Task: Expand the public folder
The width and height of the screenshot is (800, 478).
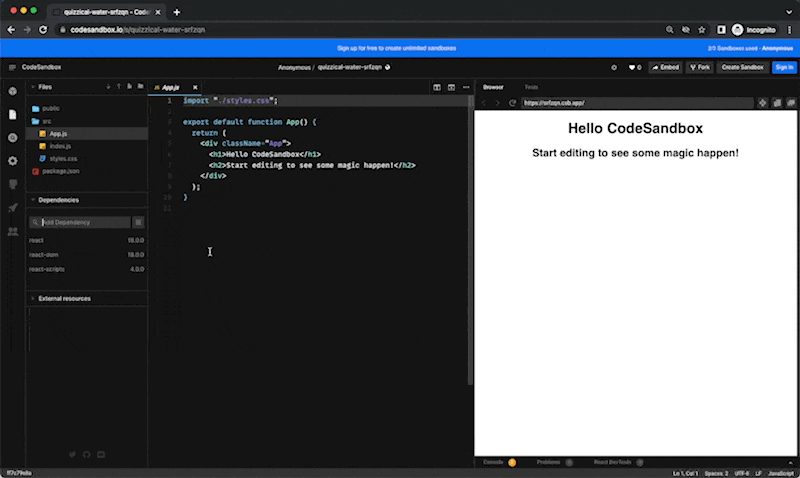Action: [x=50, y=108]
